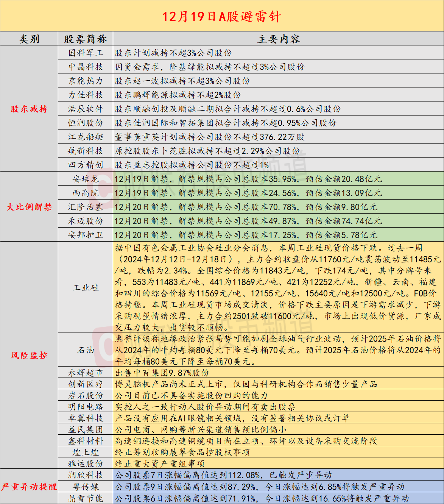This screenshot has height=504, width=444.
Task: Select stock name 润欣科技
Action: pos(86,475)
